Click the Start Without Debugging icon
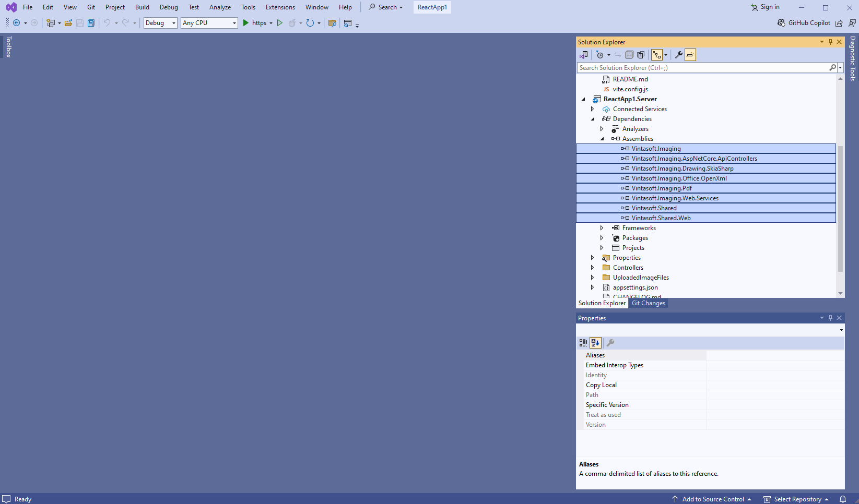The image size is (859, 504). 280,23
